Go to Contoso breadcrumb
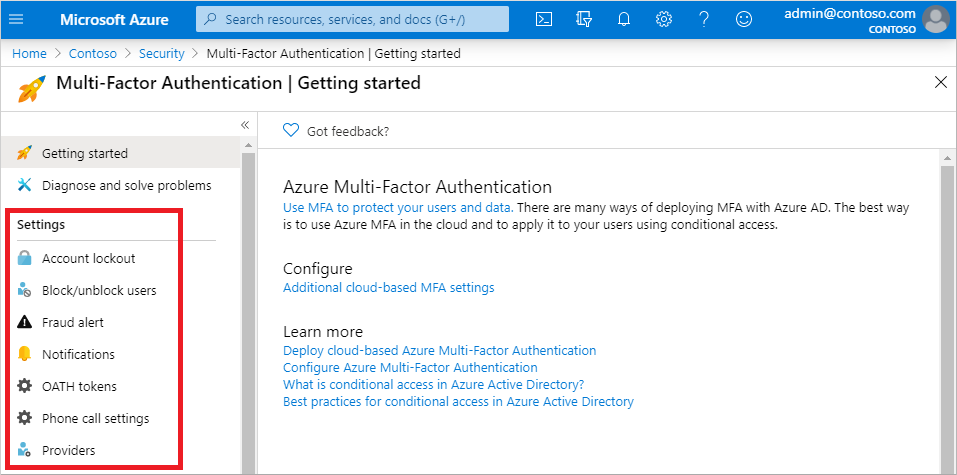Image resolution: width=957 pixels, height=475 pixels. [93, 54]
